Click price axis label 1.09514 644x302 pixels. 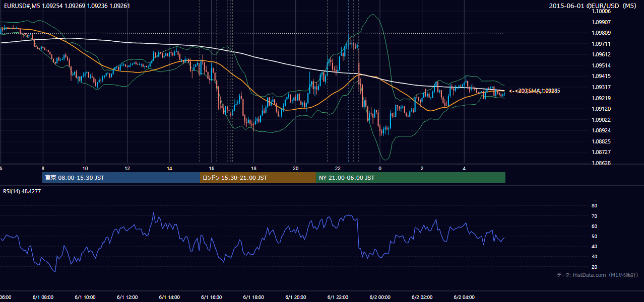point(601,65)
